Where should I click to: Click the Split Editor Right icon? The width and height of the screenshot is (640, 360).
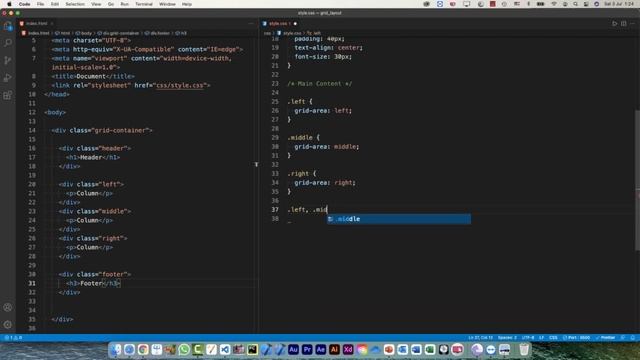tap(624, 24)
